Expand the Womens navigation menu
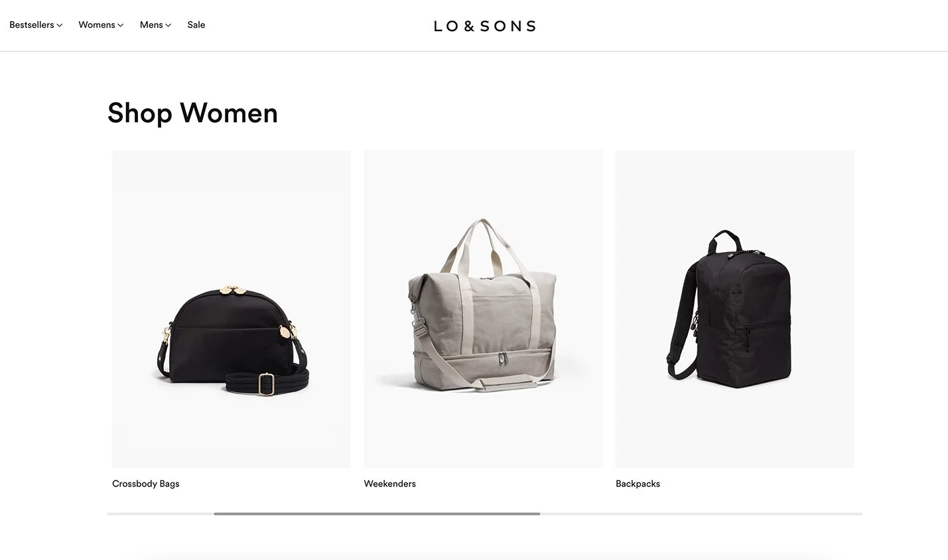The height and width of the screenshot is (560, 948). pos(101,25)
